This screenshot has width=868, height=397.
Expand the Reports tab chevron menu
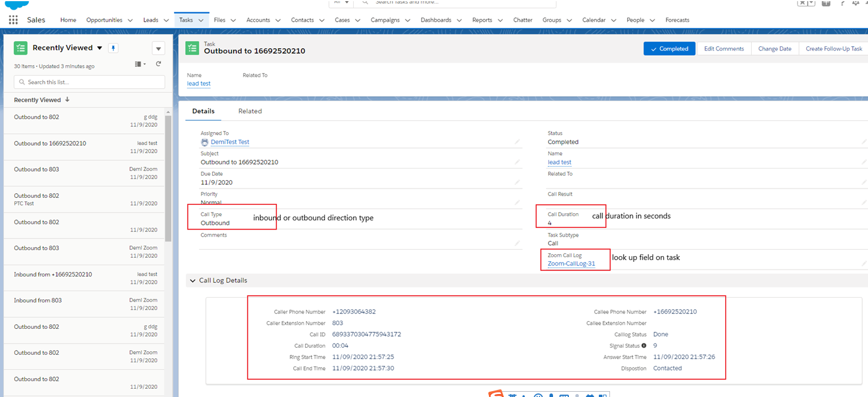tap(500, 20)
